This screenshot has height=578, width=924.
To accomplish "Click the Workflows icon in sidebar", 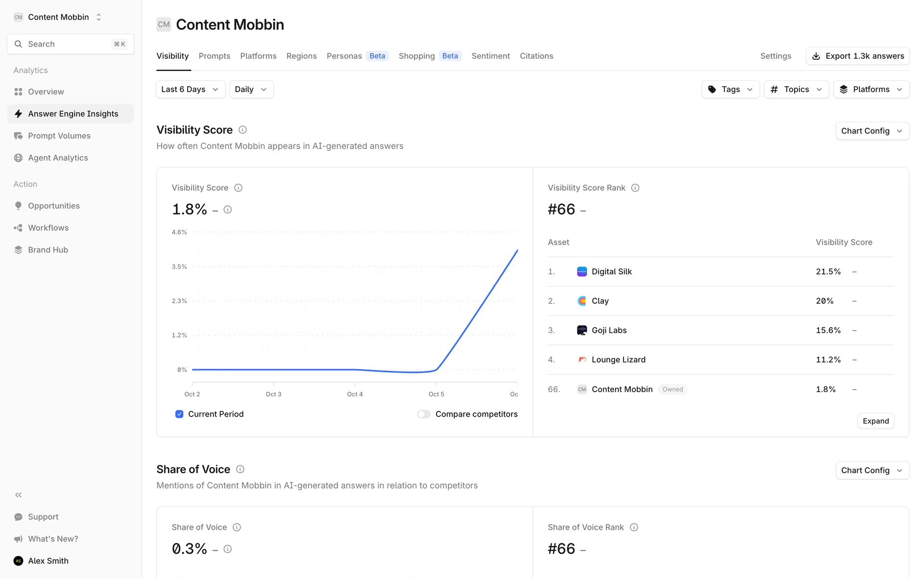I will 18,228.
